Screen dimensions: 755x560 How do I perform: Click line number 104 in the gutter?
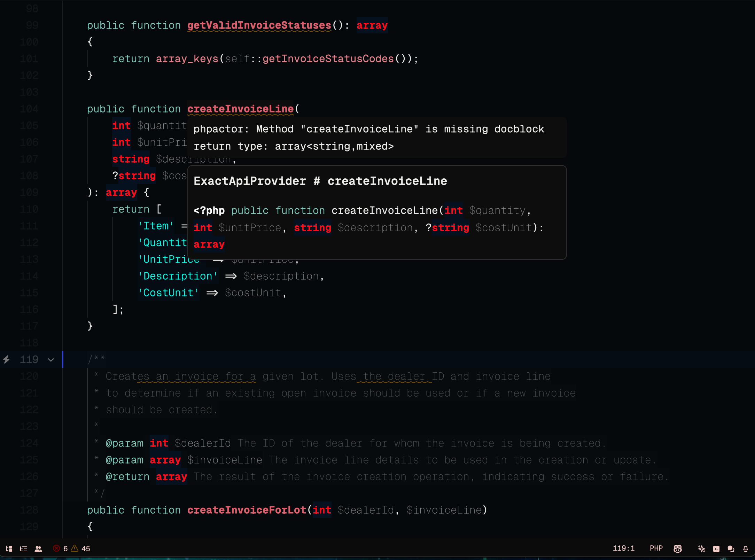coord(29,109)
